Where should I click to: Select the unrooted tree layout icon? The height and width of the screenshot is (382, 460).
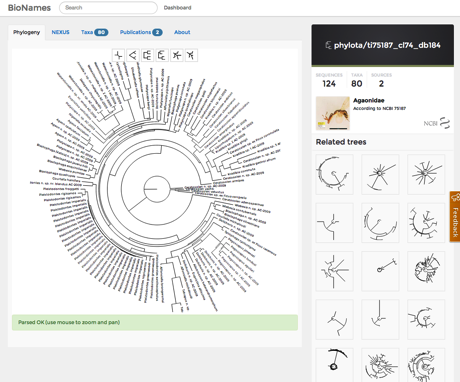click(x=118, y=55)
